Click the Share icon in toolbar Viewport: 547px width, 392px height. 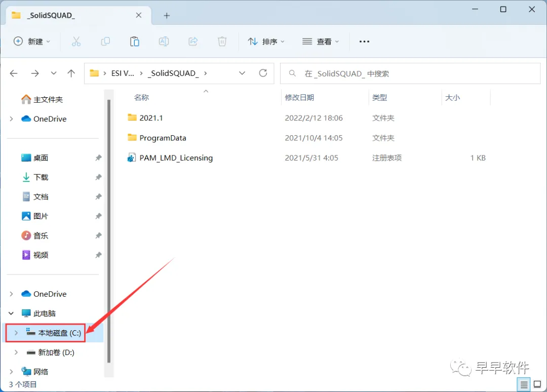193,42
